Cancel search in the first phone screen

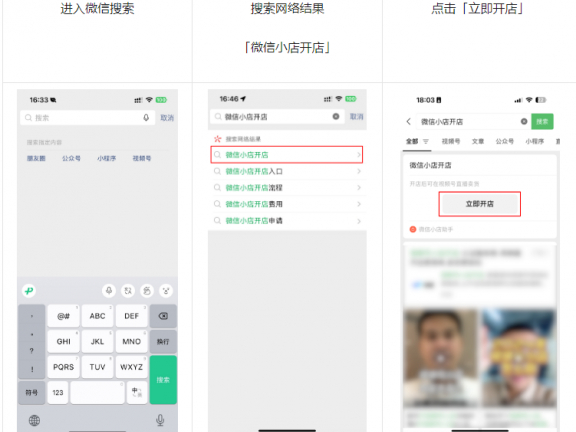167,118
